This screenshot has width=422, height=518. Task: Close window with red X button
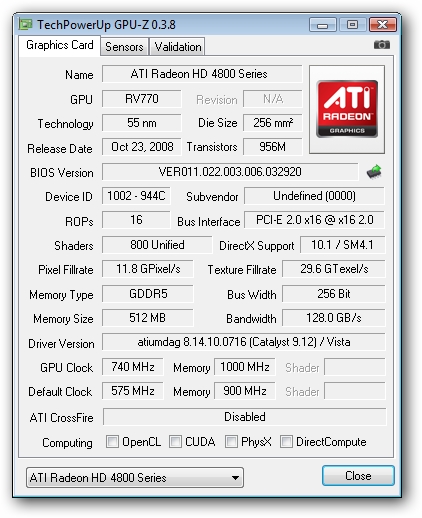click(383, 25)
